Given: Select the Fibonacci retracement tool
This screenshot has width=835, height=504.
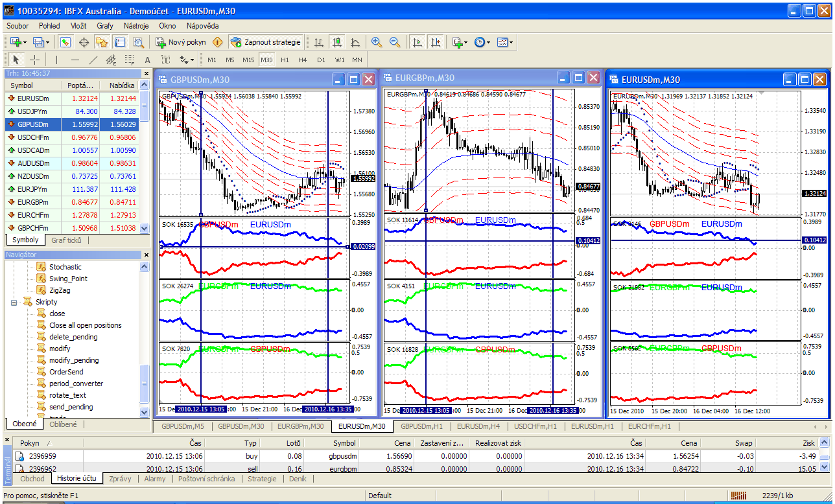Looking at the screenshot, I should tap(129, 60).
